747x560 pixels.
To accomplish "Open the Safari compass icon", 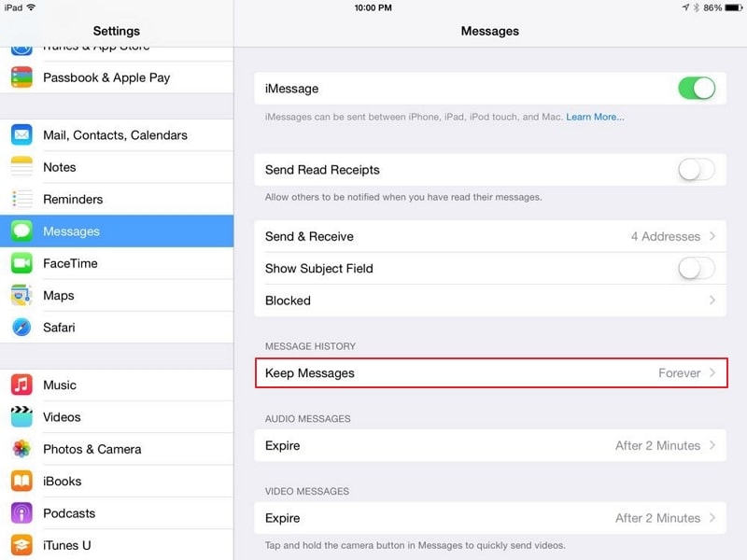I will [21, 328].
